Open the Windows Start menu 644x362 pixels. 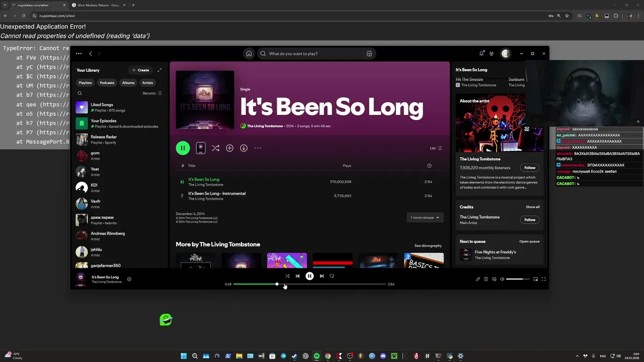point(184,356)
